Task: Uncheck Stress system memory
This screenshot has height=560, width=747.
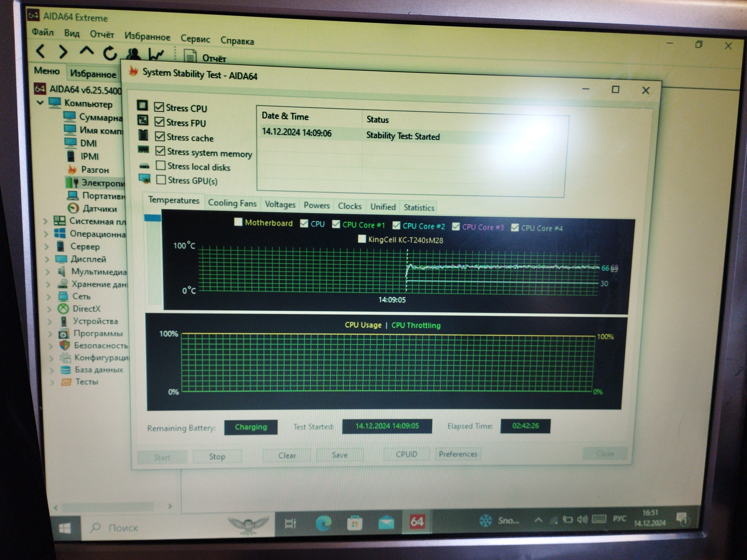Action: (x=160, y=151)
